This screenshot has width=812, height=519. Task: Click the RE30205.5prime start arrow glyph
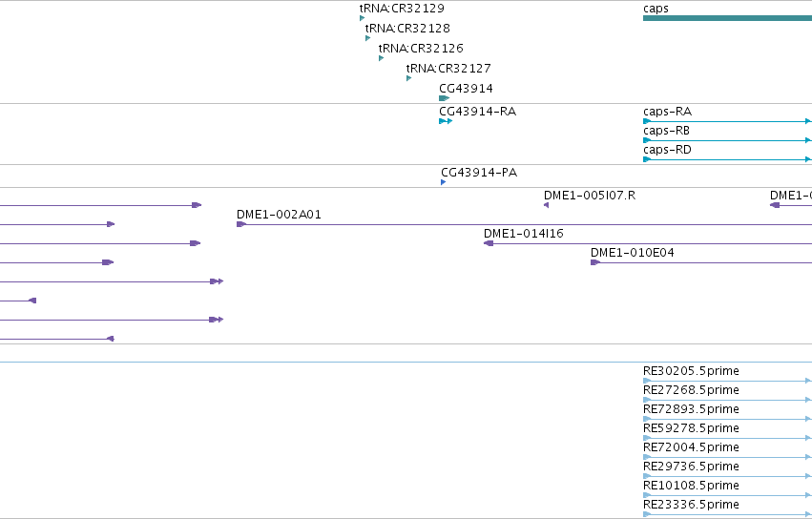tap(647, 381)
